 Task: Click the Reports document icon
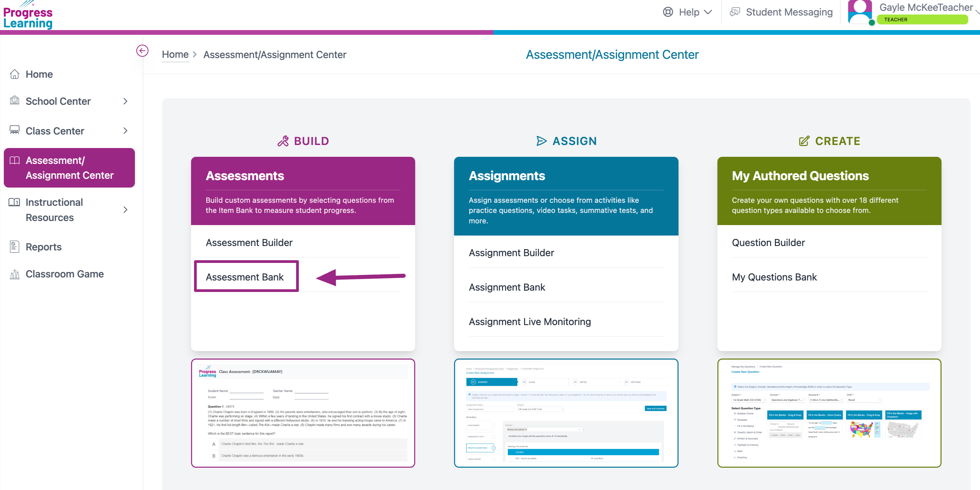[15, 247]
